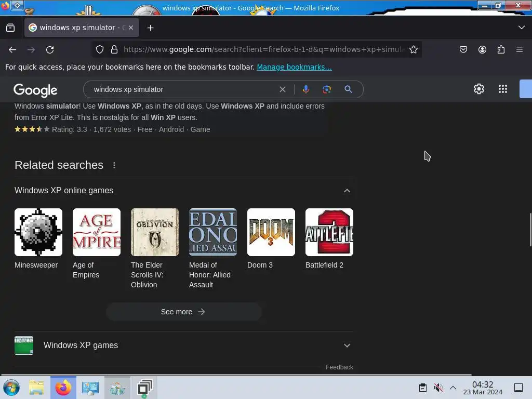The height and width of the screenshot is (399, 532).
Task: Open the file manager in taskbar
Action: pos(36,388)
